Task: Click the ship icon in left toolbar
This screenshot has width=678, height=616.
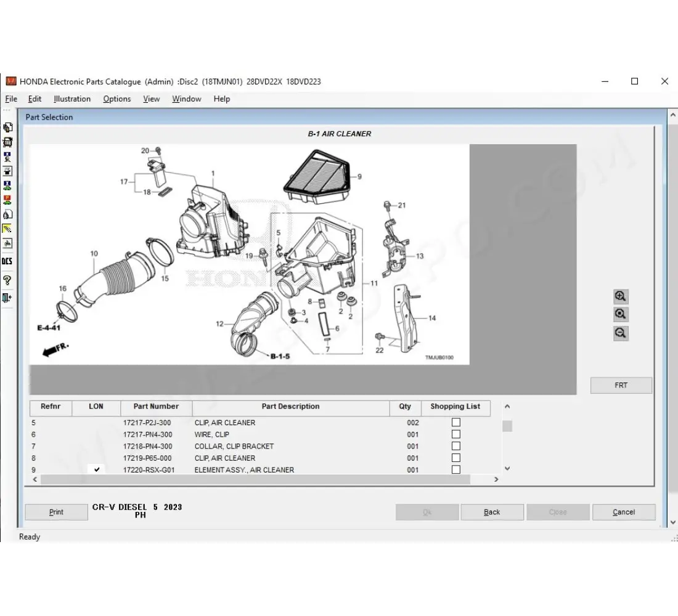Action: pyautogui.click(x=7, y=243)
